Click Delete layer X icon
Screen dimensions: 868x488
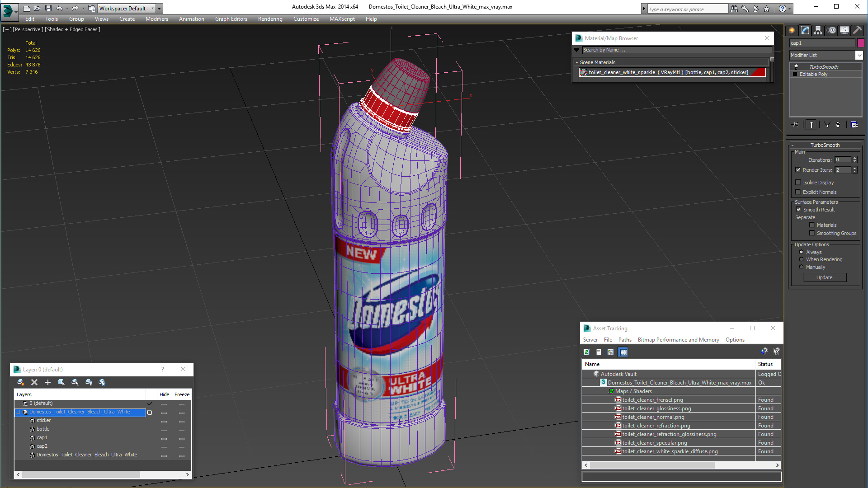click(x=34, y=382)
